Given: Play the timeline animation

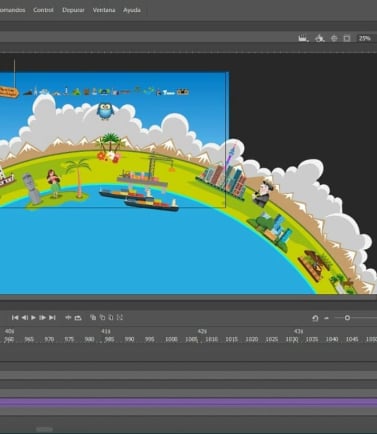Looking at the screenshot, I should coord(33,318).
